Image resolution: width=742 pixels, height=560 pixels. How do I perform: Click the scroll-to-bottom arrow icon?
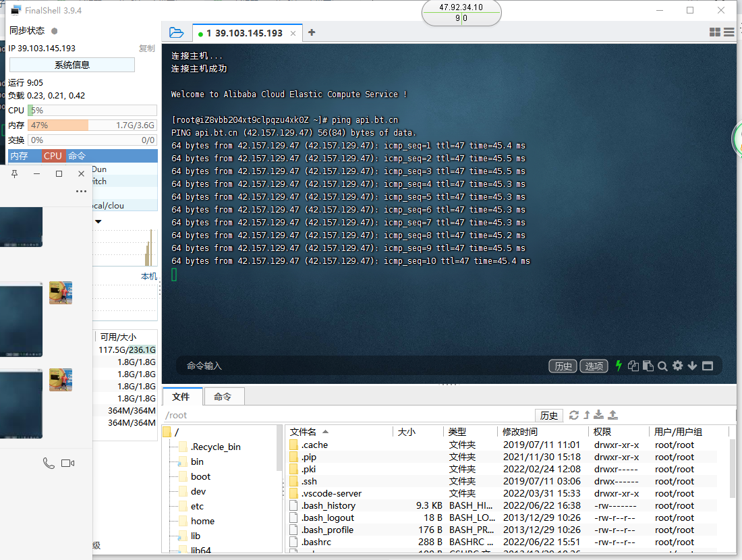692,366
